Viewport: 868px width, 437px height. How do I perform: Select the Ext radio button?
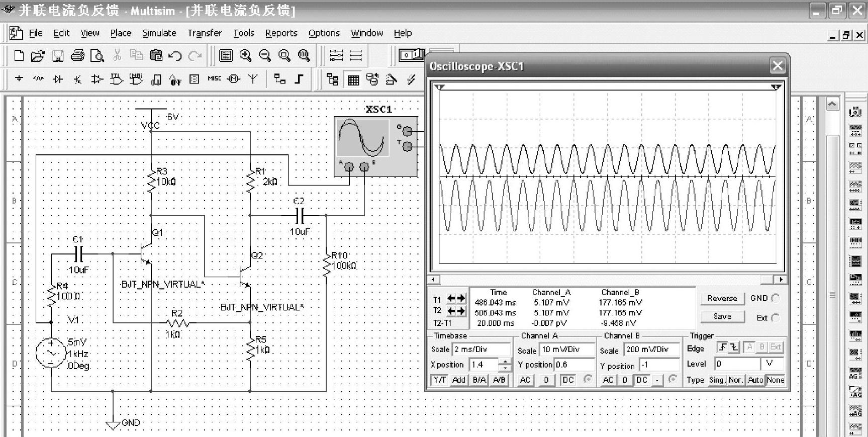pyautogui.click(x=776, y=318)
